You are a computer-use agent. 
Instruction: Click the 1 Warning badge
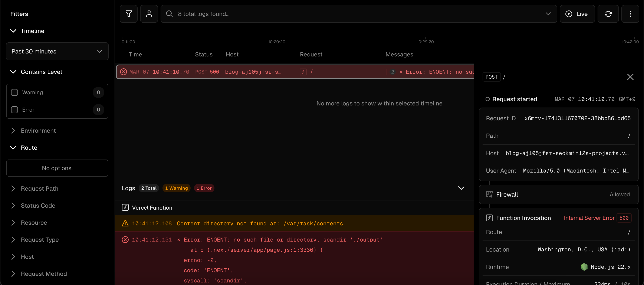tap(176, 188)
